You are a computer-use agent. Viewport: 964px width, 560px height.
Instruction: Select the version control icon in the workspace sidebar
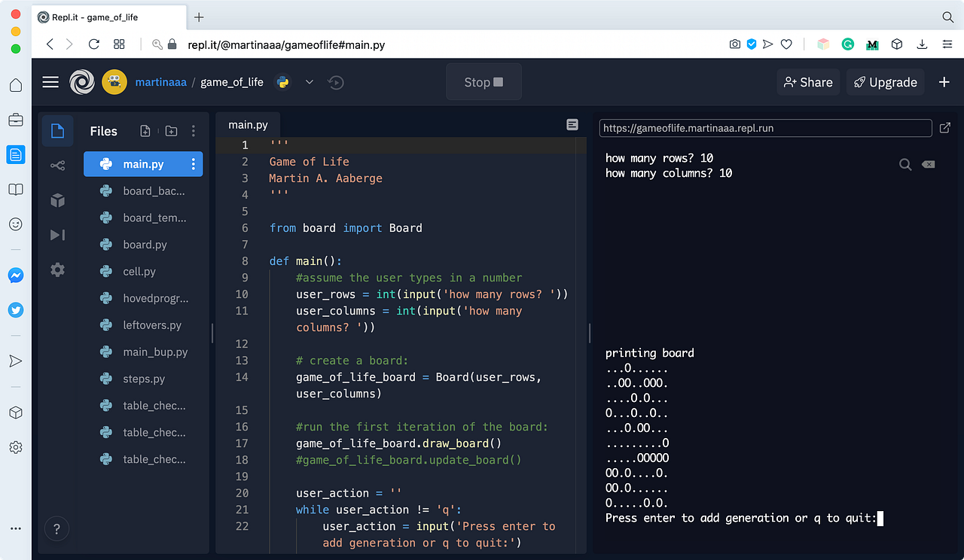point(57,165)
